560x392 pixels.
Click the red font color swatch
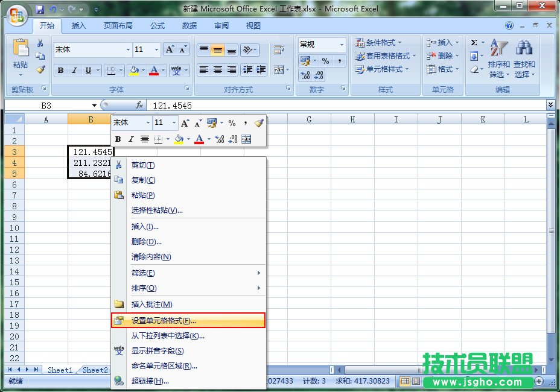point(154,72)
